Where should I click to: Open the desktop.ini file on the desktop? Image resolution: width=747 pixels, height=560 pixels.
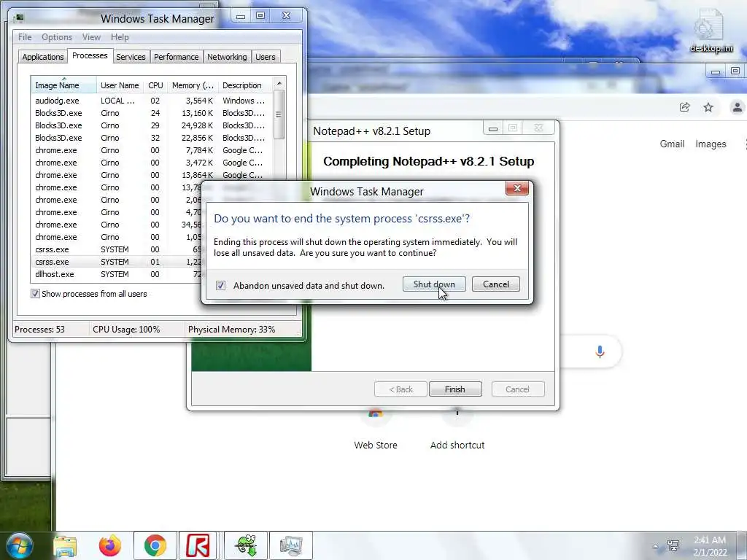point(711,31)
